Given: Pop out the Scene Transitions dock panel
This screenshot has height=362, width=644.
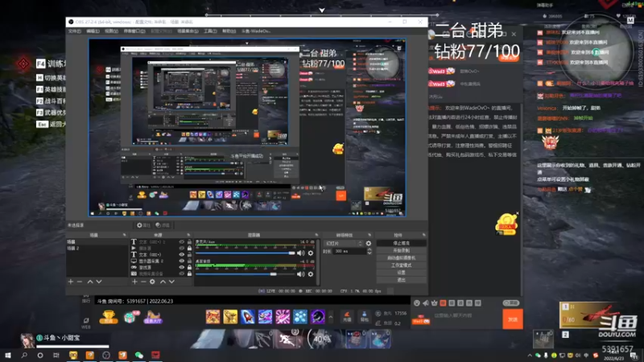Looking at the screenshot, I should tap(369, 235).
